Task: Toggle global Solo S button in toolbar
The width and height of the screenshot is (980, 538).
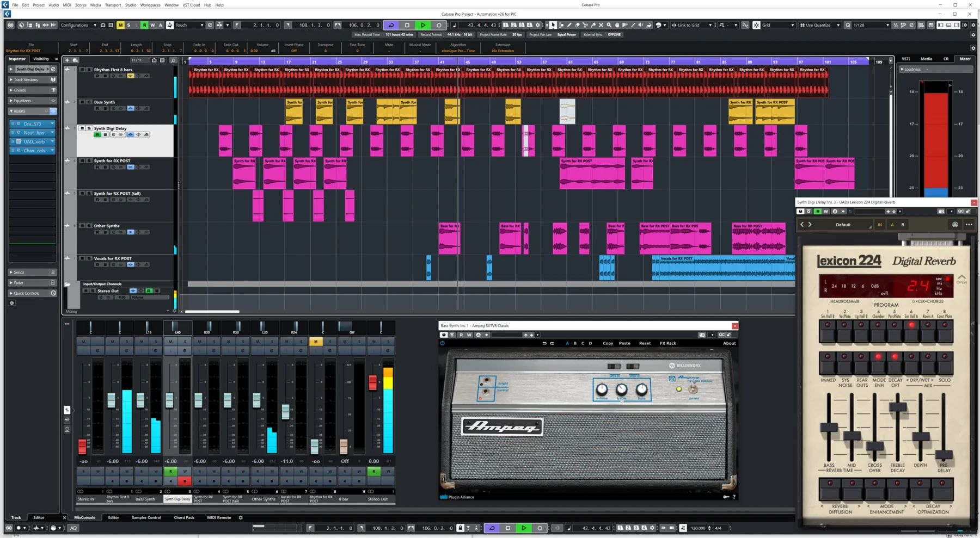Action: point(128,25)
